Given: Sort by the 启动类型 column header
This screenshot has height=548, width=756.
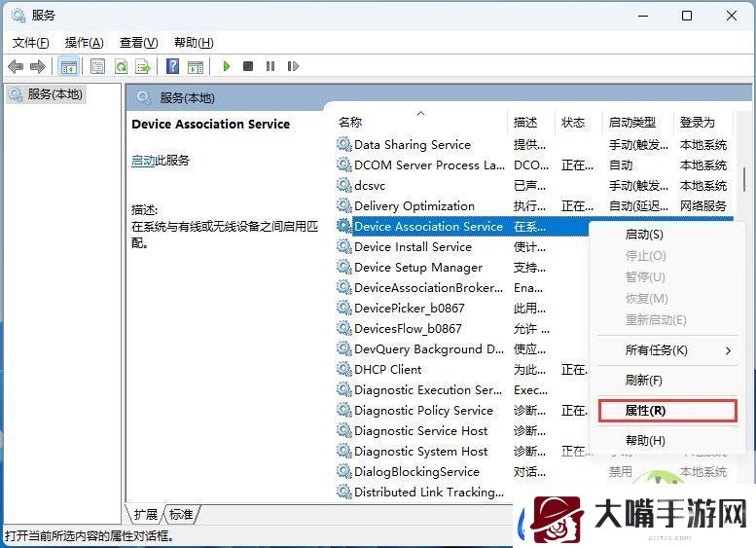Looking at the screenshot, I should (x=637, y=122).
